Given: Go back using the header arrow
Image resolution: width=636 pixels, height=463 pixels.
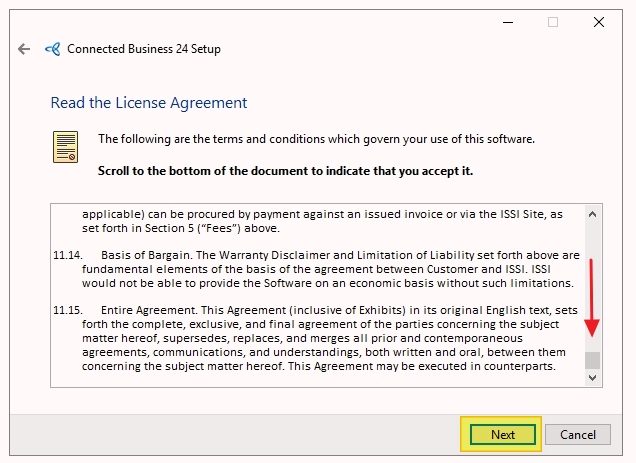Looking at the screenshot, I should click(24, 49).
